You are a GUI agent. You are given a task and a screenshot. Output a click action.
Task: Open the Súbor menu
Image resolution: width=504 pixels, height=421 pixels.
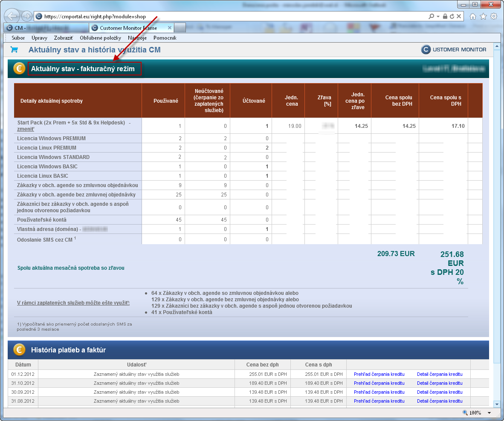click(x=18, y=38)
